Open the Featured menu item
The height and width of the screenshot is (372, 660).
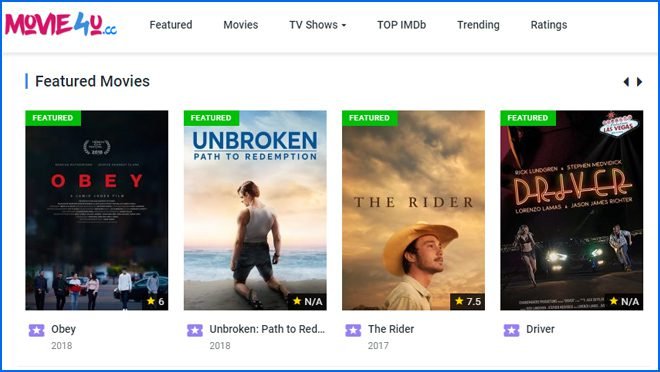pos(171,25)
